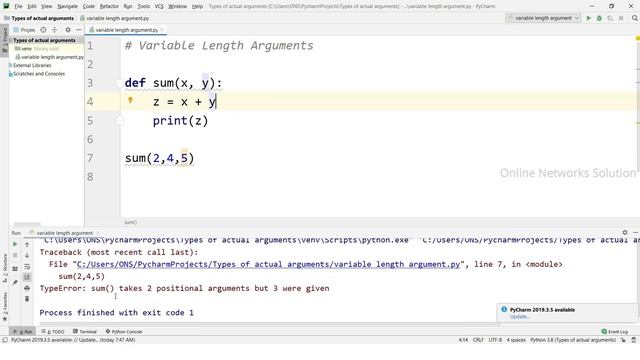The height and width of the screenshot is (360, 640).
Task: Open the File menu
Action: point(18,6)
